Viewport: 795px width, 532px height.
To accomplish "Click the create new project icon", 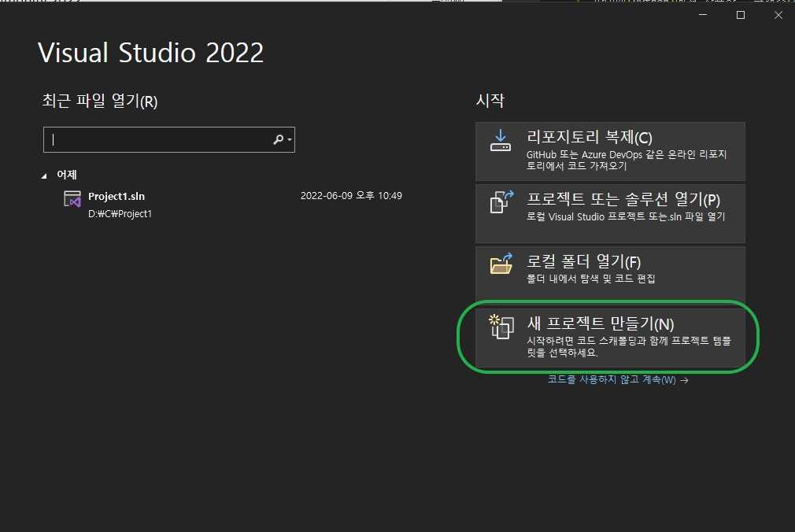I will tap(501, 327).
